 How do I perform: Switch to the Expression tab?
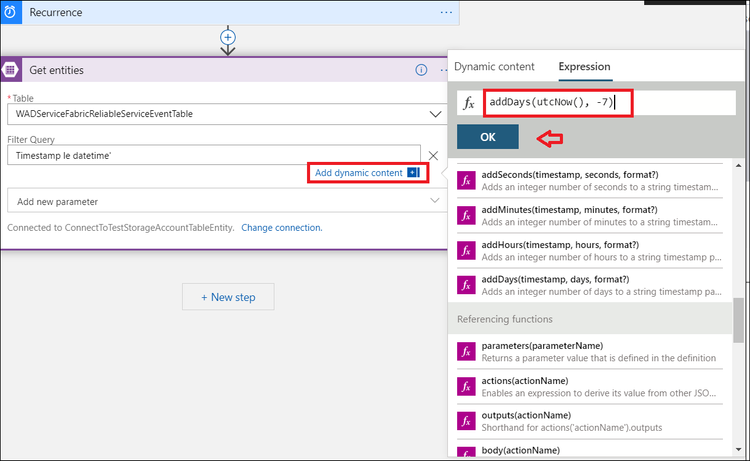[x=585, y=66]
